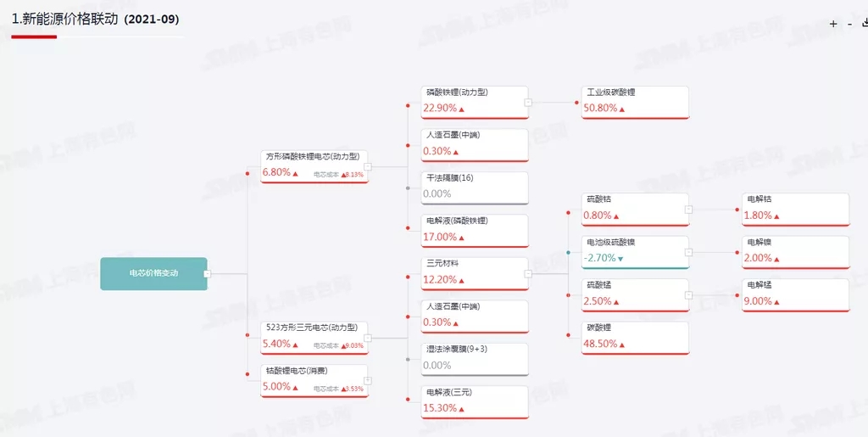Click the download chart icon

click(x=864, y=23)
